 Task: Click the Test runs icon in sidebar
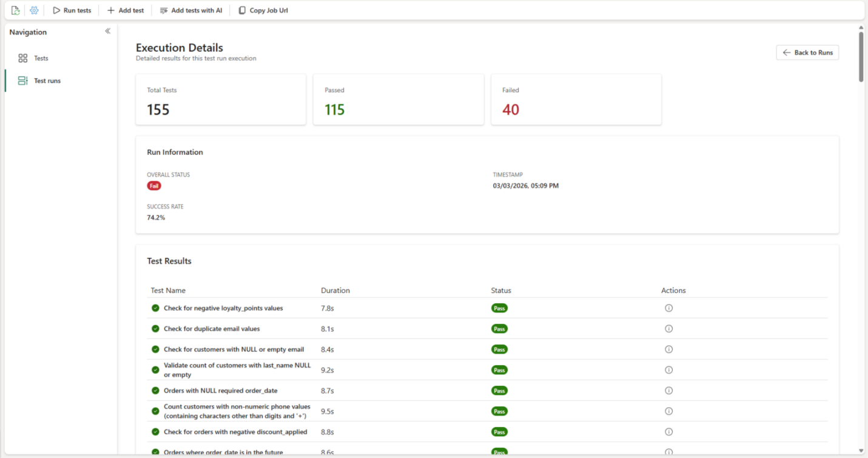[x=23, y=80]
